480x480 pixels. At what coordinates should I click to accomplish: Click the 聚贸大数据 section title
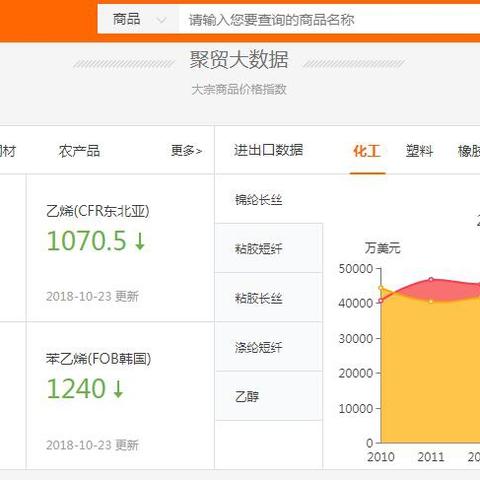[x=239, y=60]
